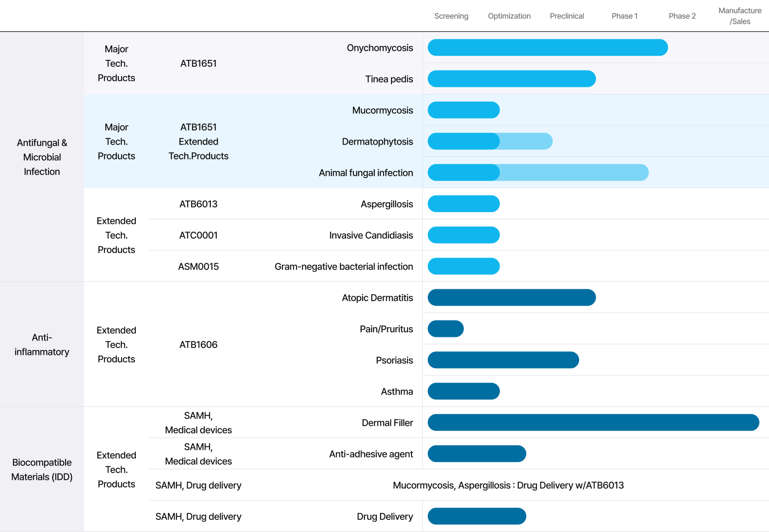
Task: Click the ASM0015 product code
Action: [198, 266]
